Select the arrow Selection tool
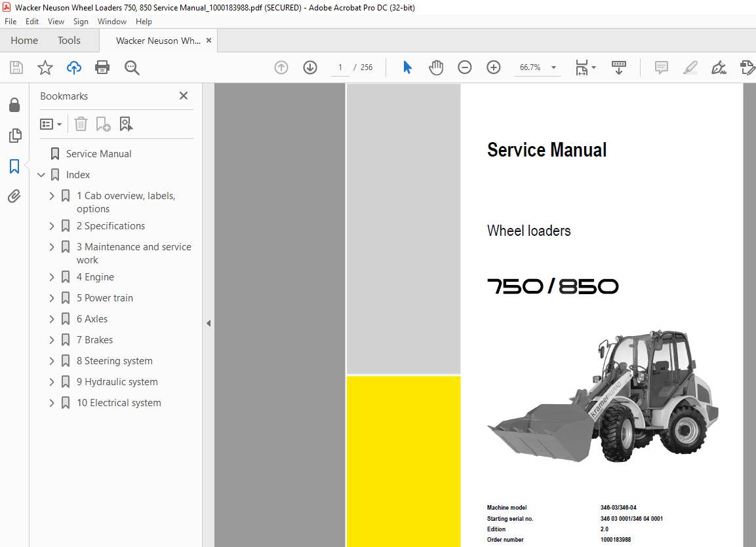 click(407, 67)
